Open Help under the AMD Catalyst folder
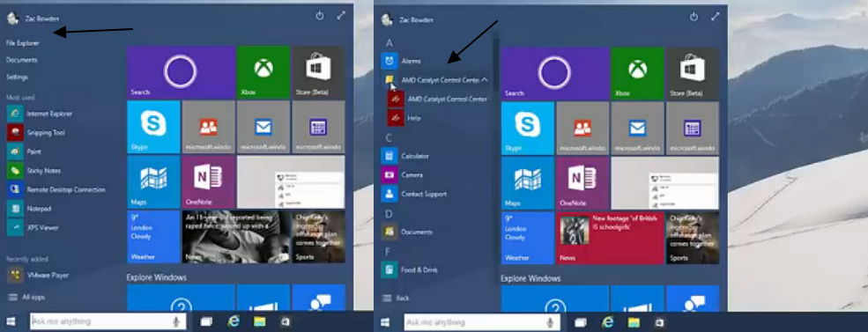 404,118
